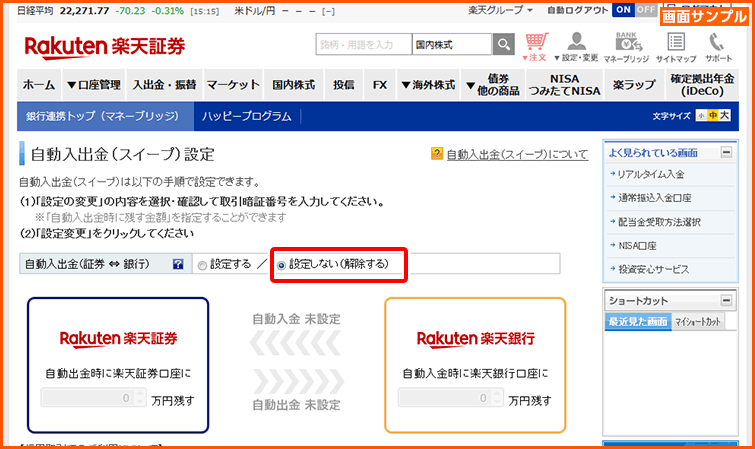This screenshot has width=755, height=449.
Task: Turn auto logout OFF
Action: [x=646, y=10]
